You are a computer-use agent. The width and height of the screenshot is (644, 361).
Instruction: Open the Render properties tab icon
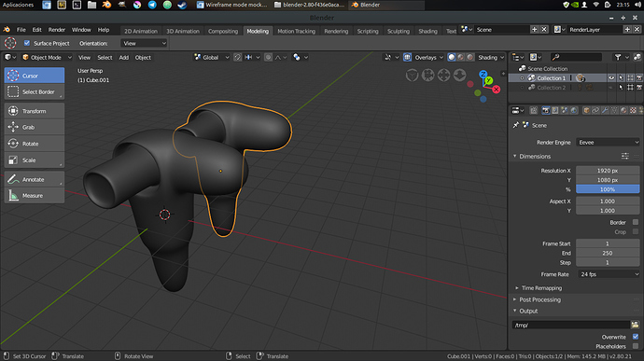pyautogui.click(x=546, y=110)
